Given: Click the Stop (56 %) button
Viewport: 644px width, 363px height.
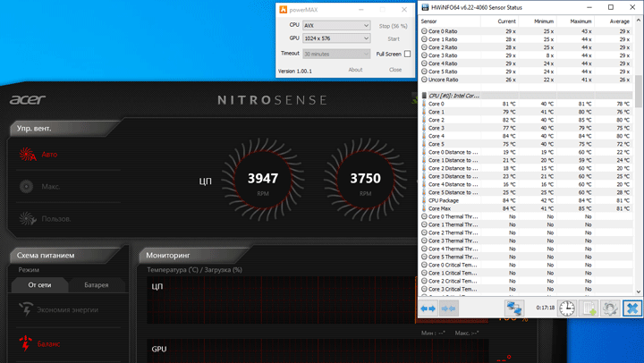Looking at the screenshot, I should 393,26.
